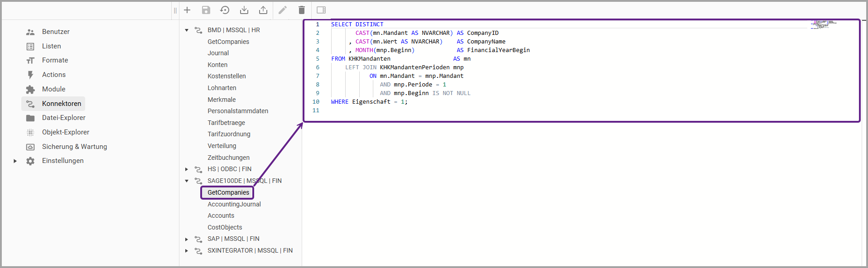The image size is (868, 268).
Task: Click the trash delete icon
Action: 302,10
